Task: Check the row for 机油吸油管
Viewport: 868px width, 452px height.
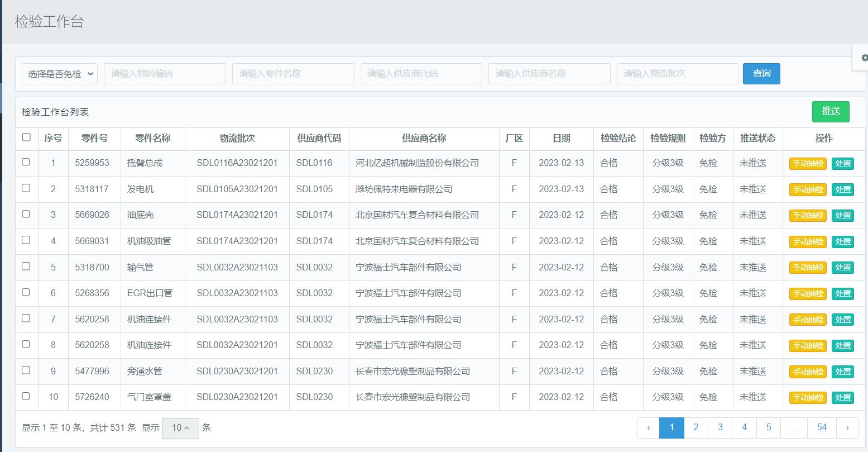Action: pyautogui.click(x=26, y=240)
